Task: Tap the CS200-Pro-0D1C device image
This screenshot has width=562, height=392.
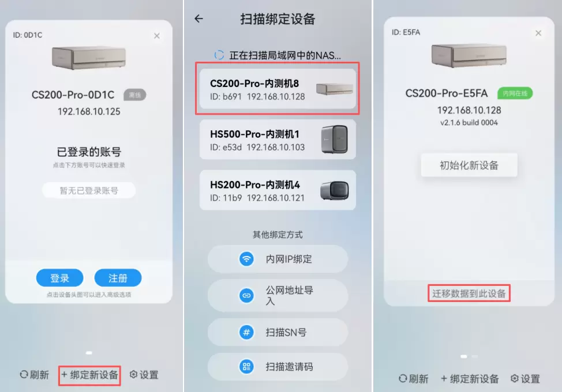Action: [89, 57]
